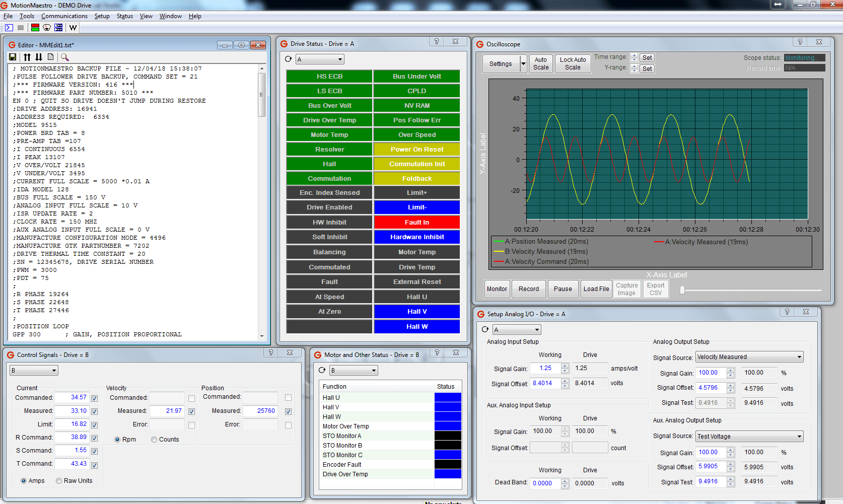The width and height of the screenshot is (843, 504).
Task: Open the gauge meter tool in toolbar
Action: (x=47, y=28)
